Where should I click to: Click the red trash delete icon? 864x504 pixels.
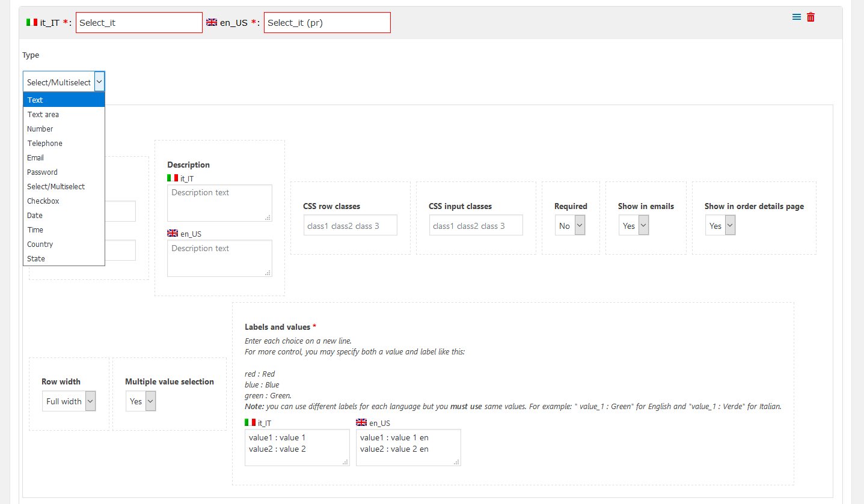tap(810, 17)
